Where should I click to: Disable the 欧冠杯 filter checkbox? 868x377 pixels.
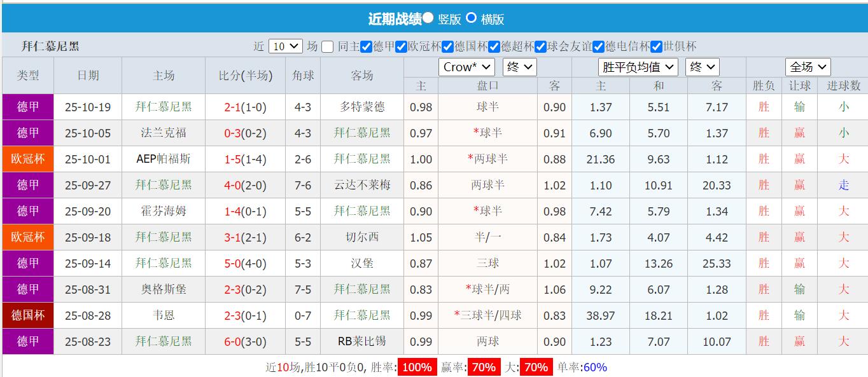click(400, 46)
